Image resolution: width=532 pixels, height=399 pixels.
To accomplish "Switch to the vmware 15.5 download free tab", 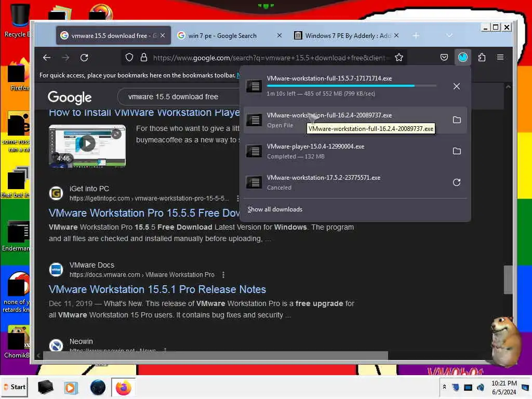I will tap(113, 36).
